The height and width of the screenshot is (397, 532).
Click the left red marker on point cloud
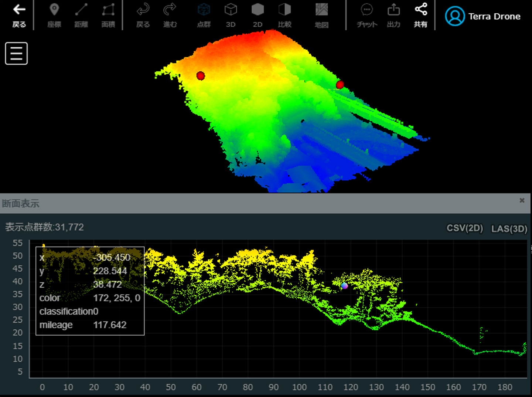[201, 76]
